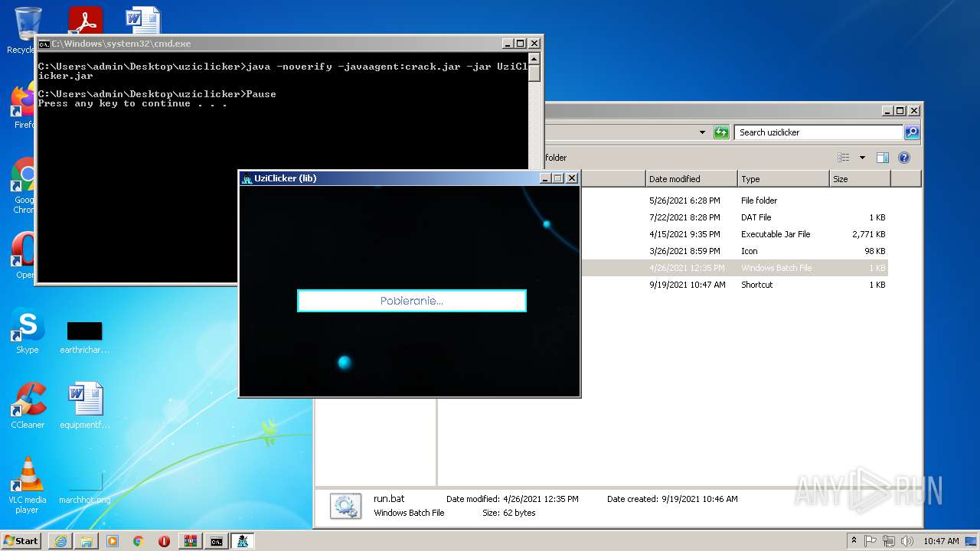Open marchhot.png on the desktop
Image resolution: width=980 pixels, height=551 pixels.
tap(85, 488)
